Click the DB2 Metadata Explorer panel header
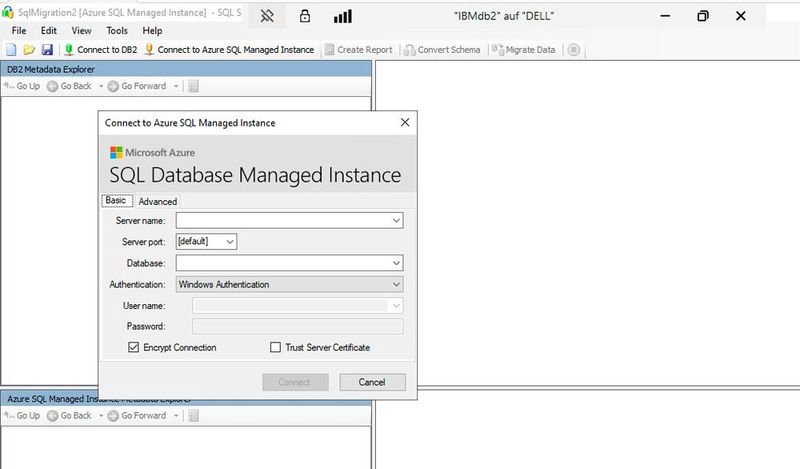 point(186,69)
